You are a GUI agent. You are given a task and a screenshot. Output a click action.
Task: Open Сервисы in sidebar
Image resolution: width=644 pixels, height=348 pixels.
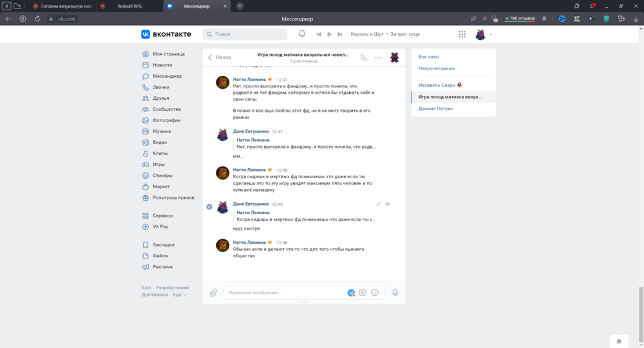158,216
